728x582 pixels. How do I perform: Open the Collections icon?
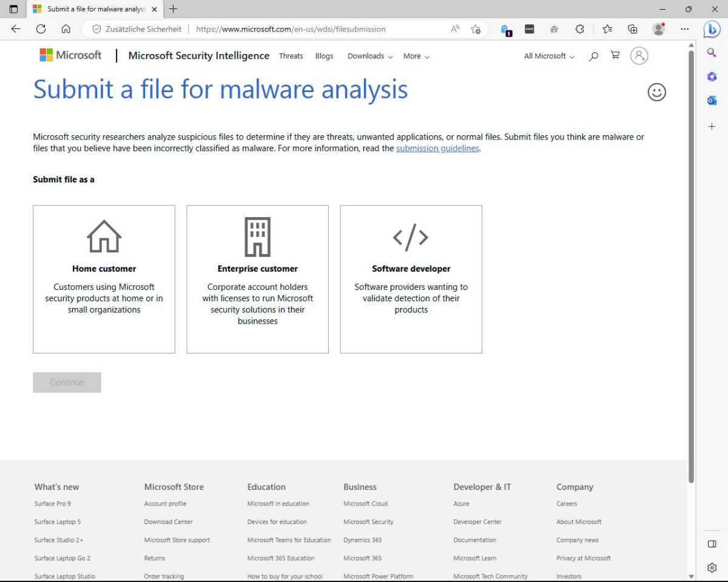tap(633, 29)
